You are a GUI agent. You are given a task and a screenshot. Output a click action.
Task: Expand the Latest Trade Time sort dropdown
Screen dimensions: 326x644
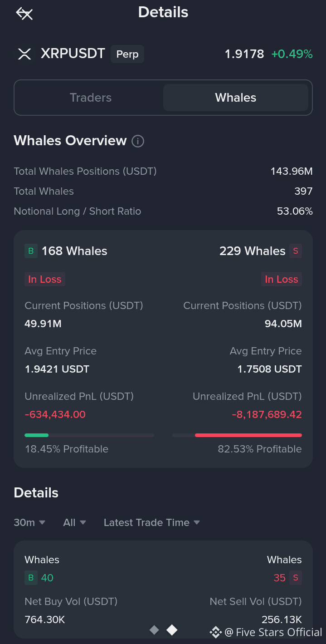151,522
